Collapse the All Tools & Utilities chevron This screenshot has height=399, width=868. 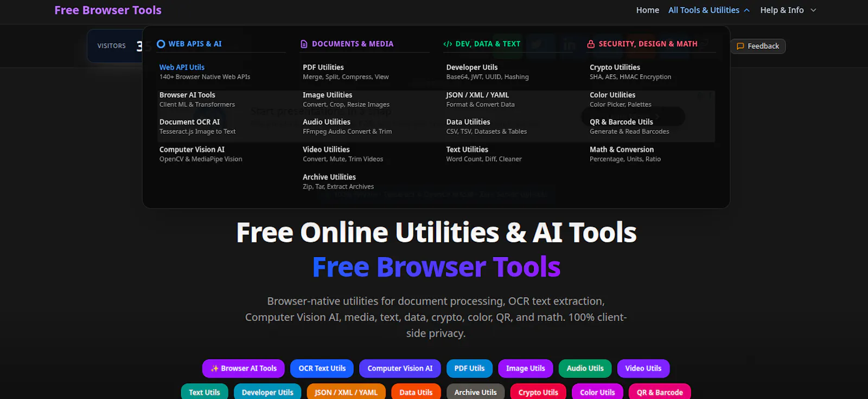746,10
